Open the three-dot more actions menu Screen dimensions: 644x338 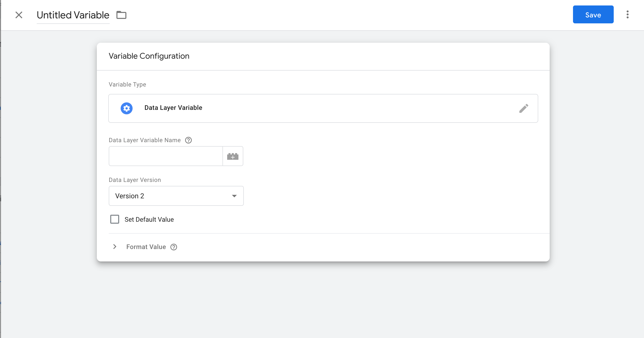click(627, 14)
